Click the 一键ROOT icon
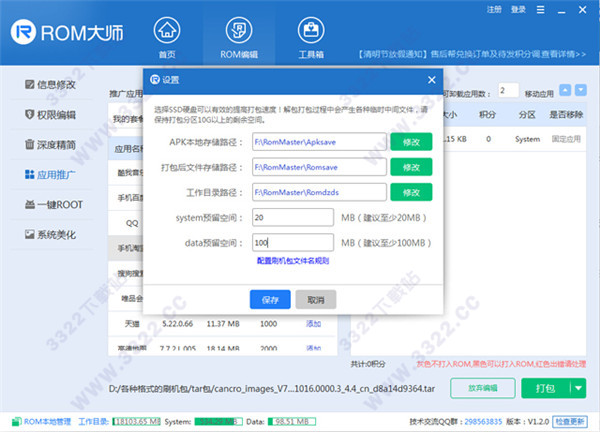The image size is (600, 432). pyautogui.click(x=29, y=204)
